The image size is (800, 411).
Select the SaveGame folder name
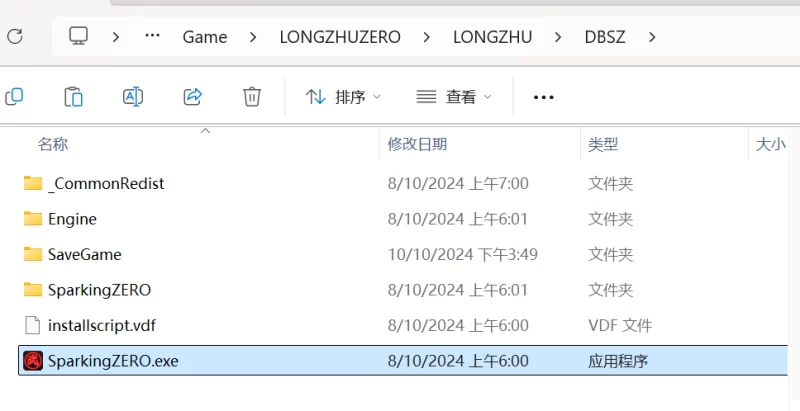(85, 254)
